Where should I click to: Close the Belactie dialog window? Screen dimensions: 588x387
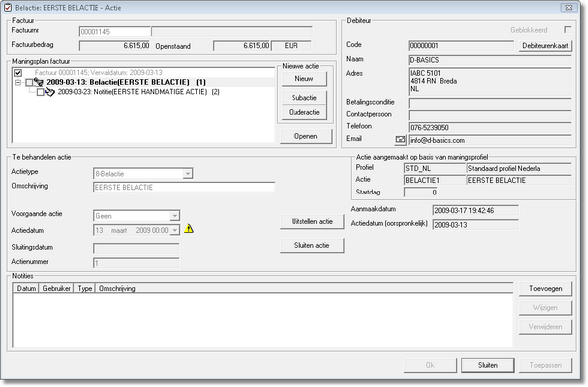pos(569,8)
